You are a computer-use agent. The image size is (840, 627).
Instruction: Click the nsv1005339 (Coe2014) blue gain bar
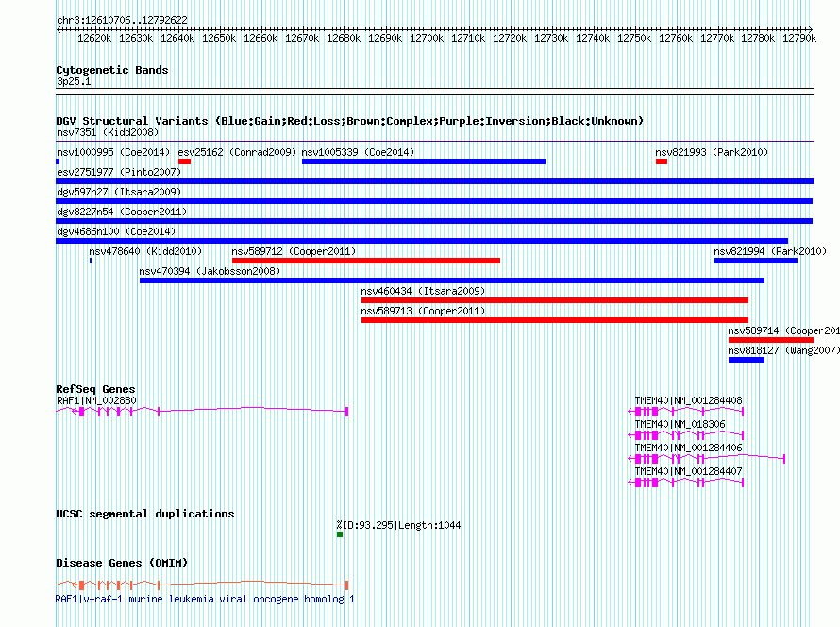[423, 161]
